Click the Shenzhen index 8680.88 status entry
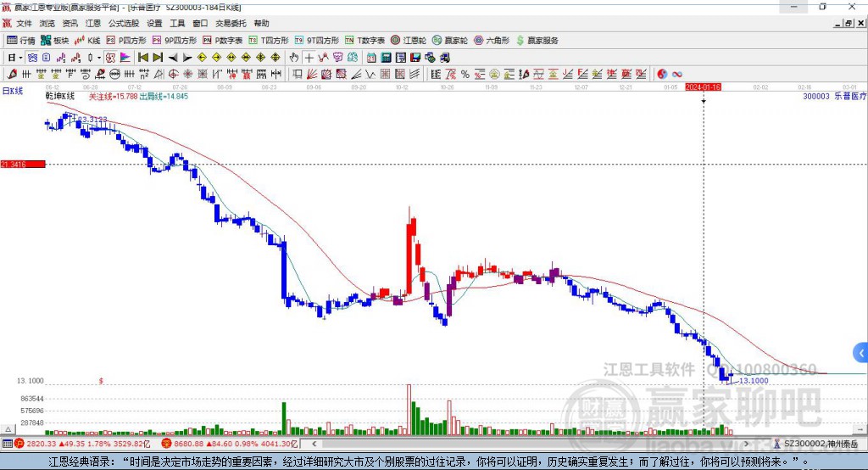The width and height of the screenshot is (868, 470). (x=230, y=444)
